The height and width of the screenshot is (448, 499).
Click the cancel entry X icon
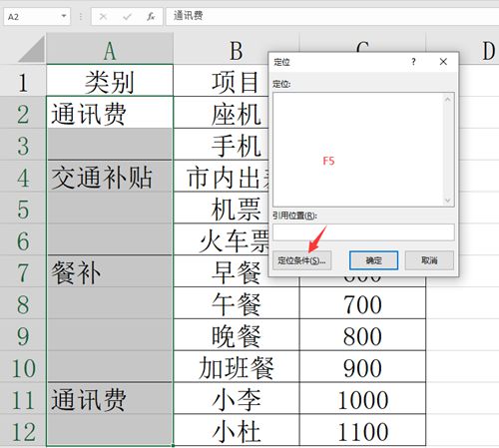click(x=103, y=16)
